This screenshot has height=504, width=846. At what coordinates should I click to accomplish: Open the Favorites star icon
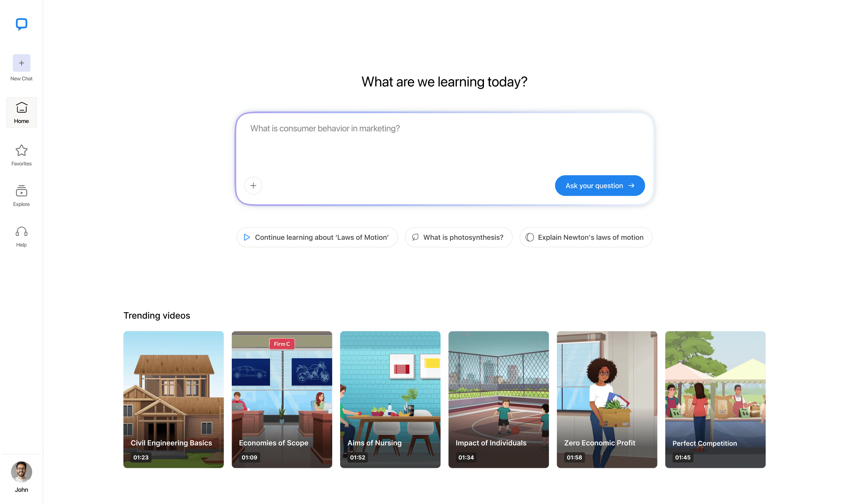click(21, 150)
